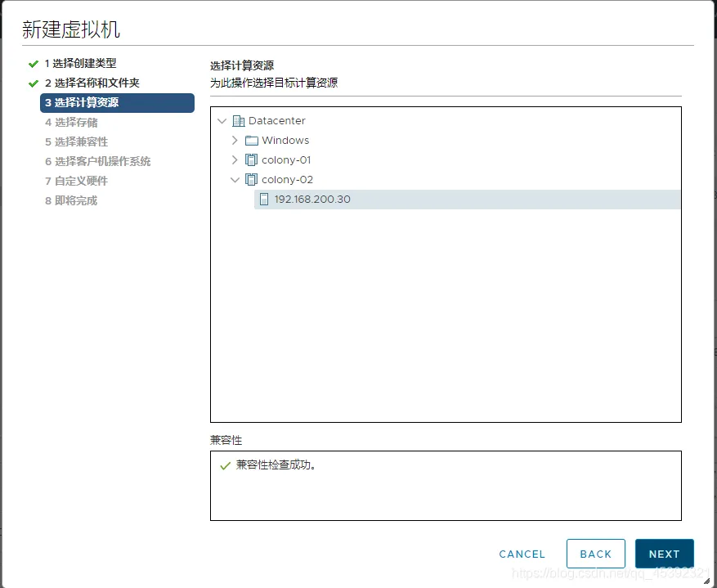
Task: Click the resize grip at dialog corner
Action: [706, 581]
